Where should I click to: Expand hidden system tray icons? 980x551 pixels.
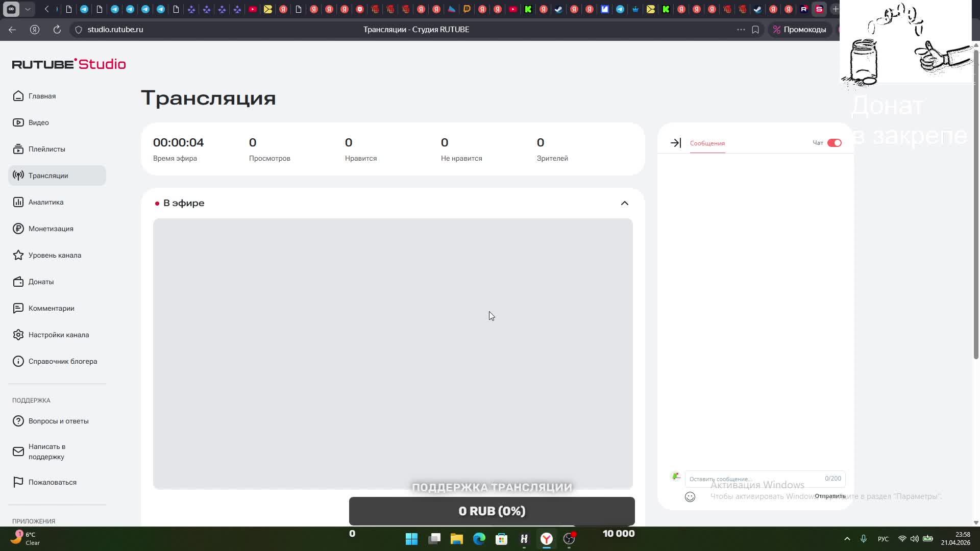point(847,539)
